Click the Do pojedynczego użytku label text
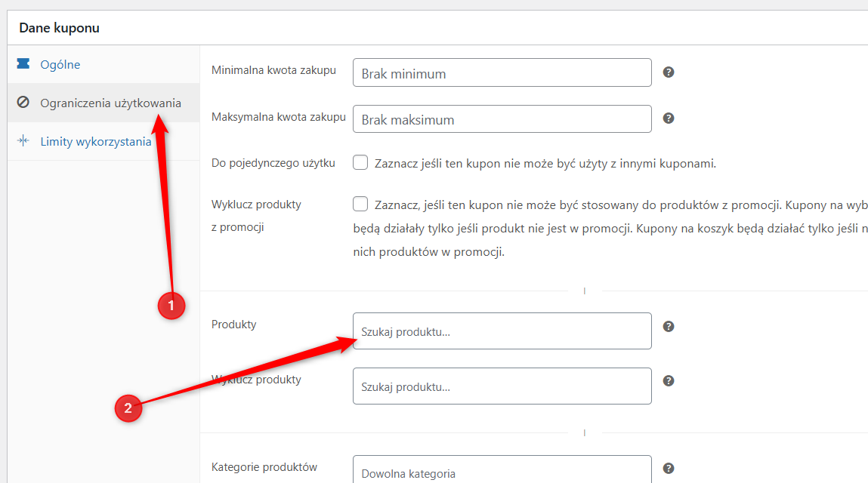 [273, 163]
